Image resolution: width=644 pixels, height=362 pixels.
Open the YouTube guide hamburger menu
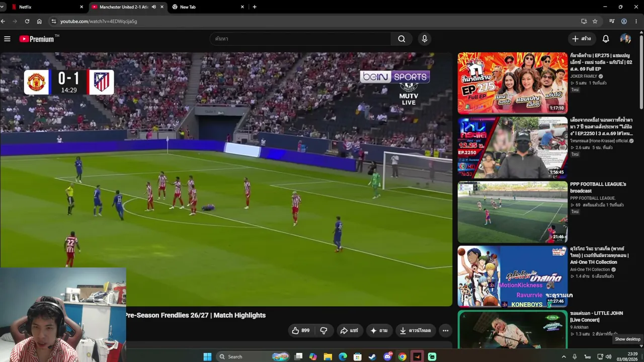pos(7,39)
